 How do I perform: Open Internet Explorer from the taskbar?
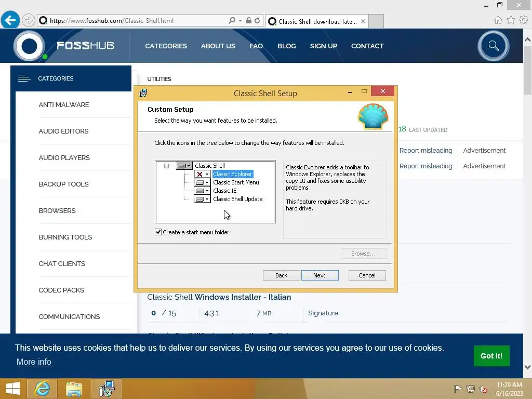[42, 389]
